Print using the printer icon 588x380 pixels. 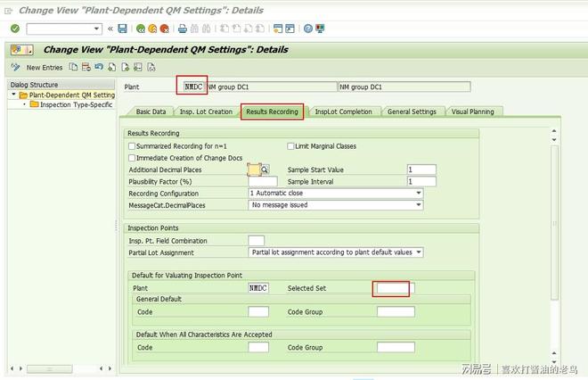pos(183,29)
